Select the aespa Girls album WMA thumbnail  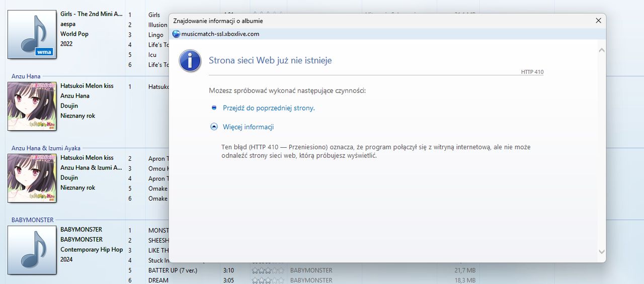(32, 35)
